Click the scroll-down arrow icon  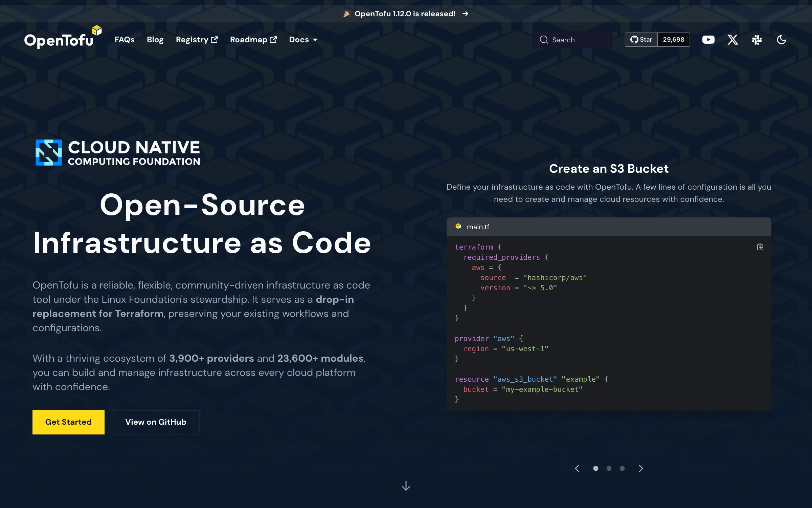coord(406,486)
